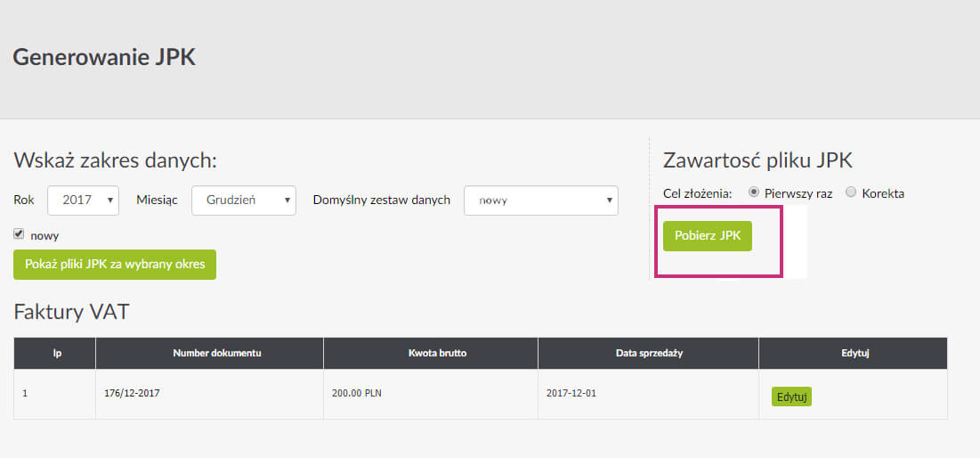Click the lp column header
The image size is (980, 458).
(57, 354)
